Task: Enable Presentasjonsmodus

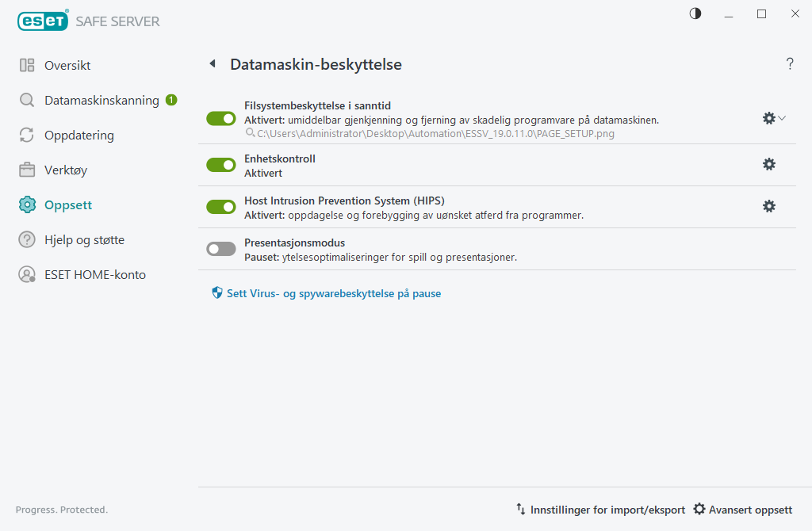Action: coord(220,248)
